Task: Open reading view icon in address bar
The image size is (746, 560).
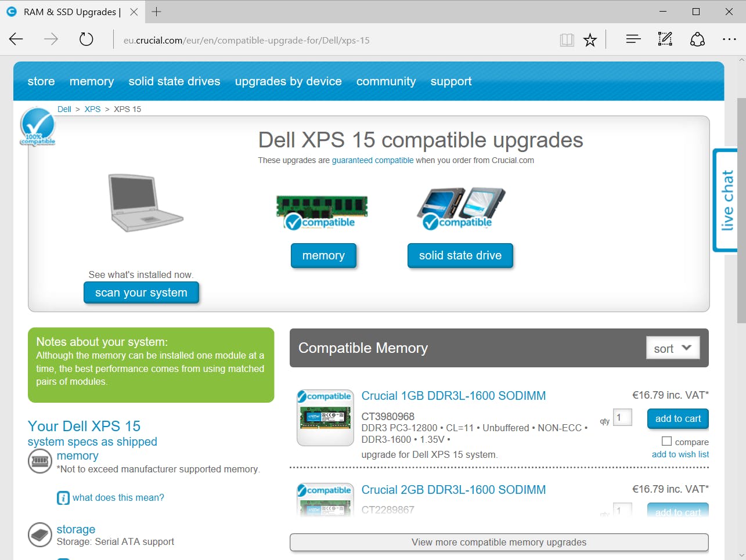Action: click(x=567, y=39)
